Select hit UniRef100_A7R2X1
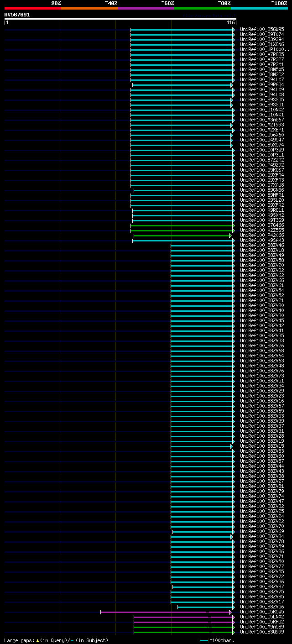292x644 pixels. [262, 64]
